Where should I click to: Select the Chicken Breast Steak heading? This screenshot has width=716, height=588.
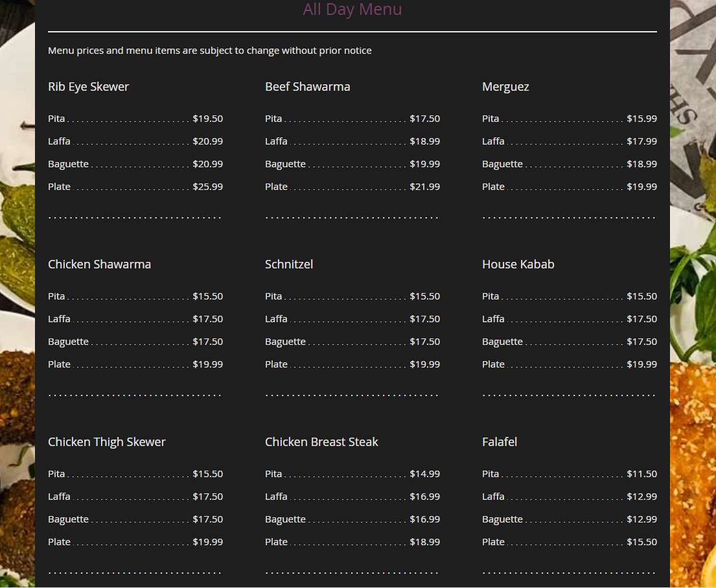click(321, 442)
